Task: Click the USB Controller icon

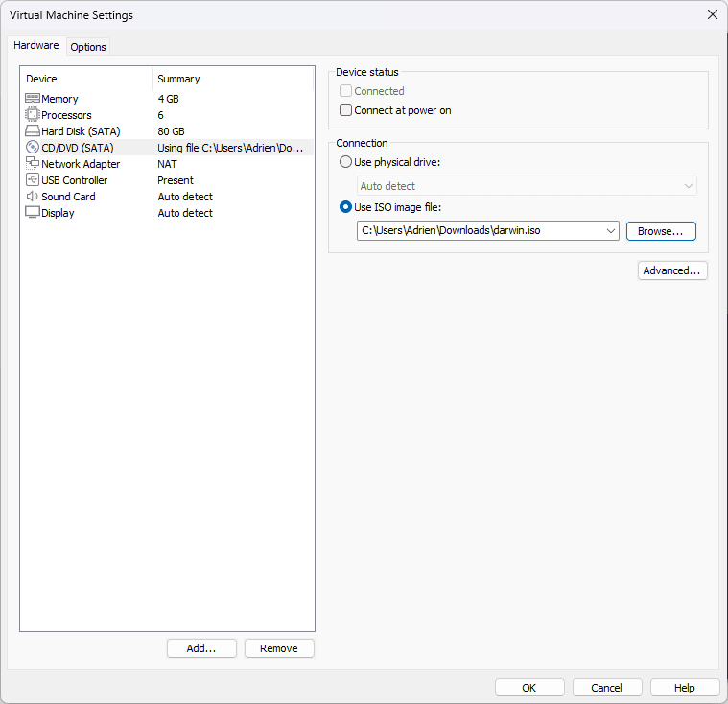Action: [33, 179]
